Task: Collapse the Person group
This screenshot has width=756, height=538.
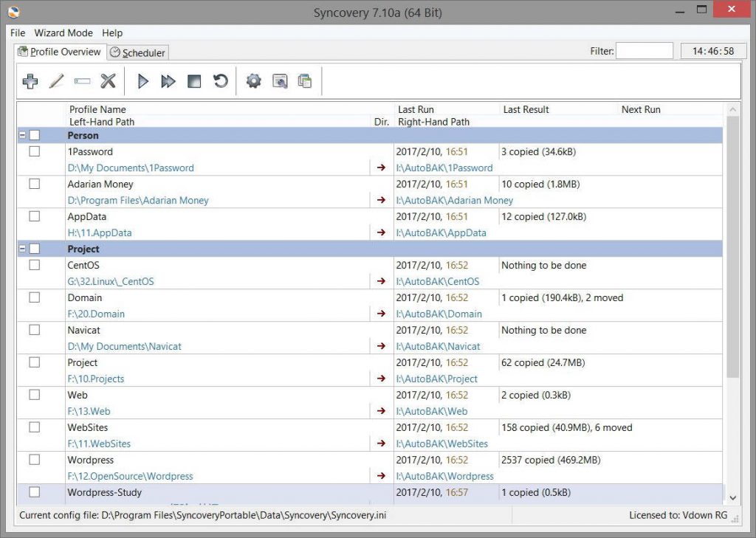Action: pyautogui.click(x=22, y=136)
